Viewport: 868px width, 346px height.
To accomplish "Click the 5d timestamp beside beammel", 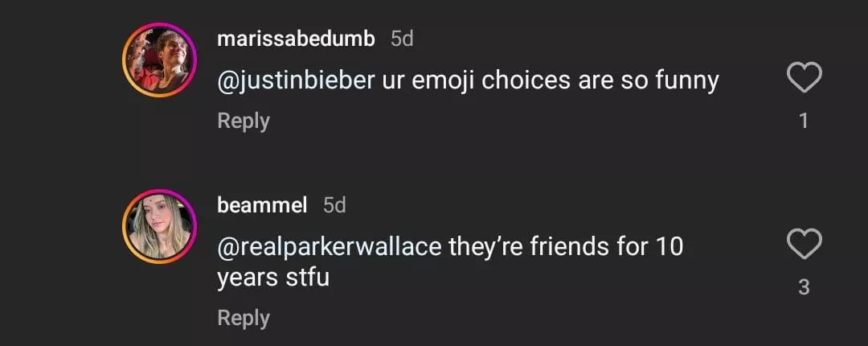I will [334, 205].
